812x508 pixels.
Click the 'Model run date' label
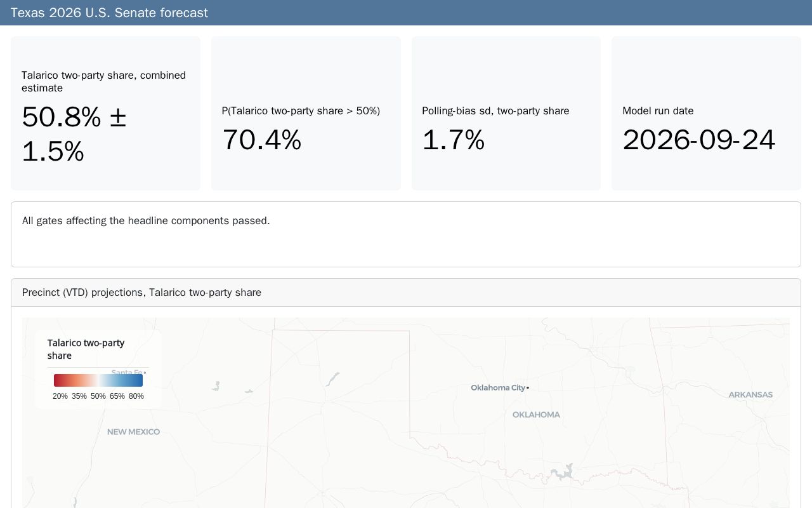(658, 110)
